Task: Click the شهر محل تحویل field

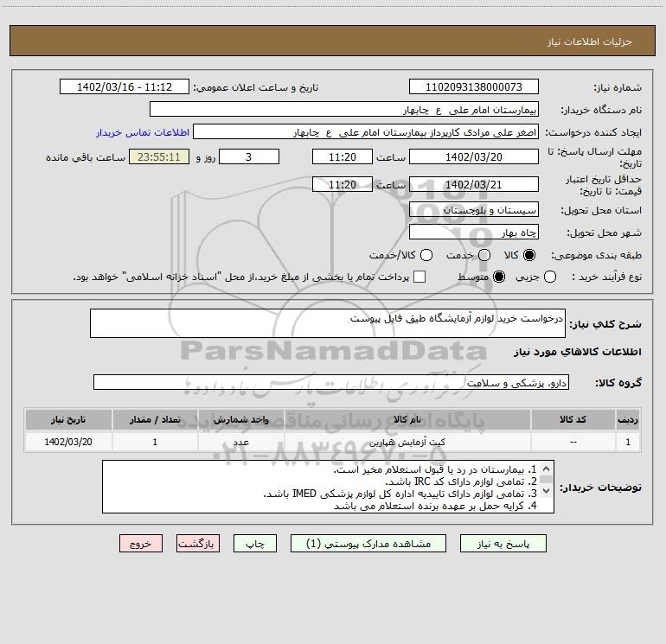Action: [x=474, y=232]
